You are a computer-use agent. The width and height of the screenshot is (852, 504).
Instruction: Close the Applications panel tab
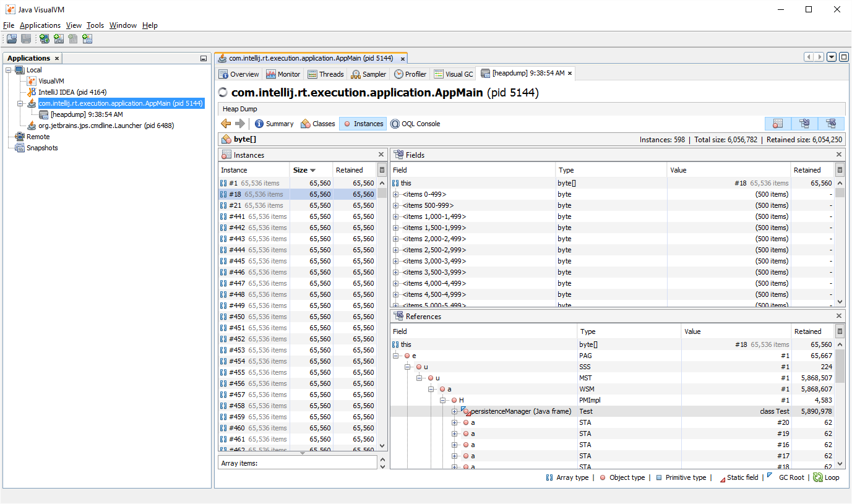(x=56, y=58)
